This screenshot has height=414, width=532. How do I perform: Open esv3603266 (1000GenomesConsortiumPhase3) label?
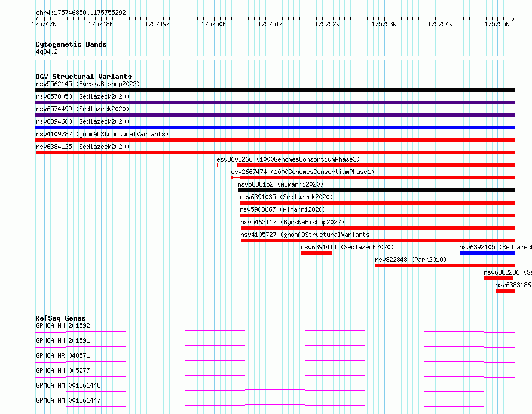288,159
